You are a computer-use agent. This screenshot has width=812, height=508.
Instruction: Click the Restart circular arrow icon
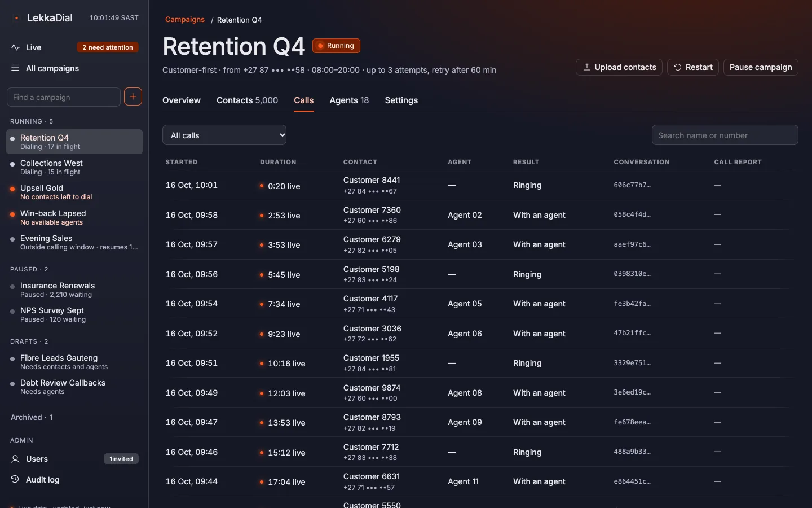coord(678,67)
